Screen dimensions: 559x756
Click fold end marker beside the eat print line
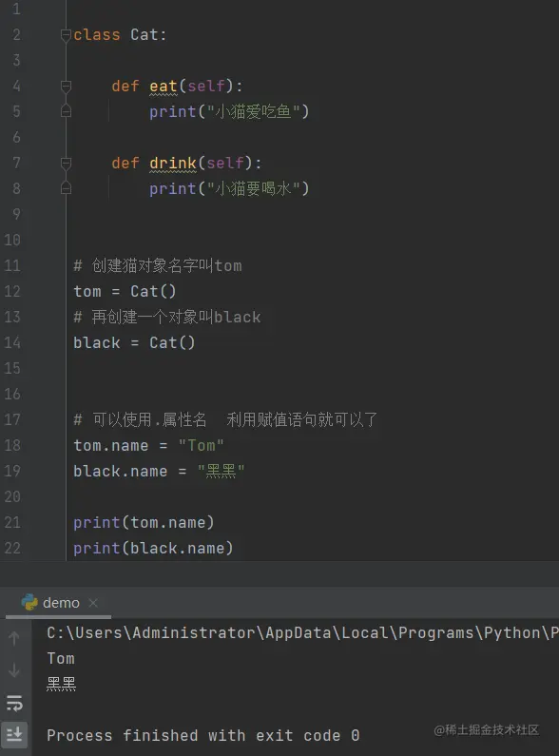[66, 111]
